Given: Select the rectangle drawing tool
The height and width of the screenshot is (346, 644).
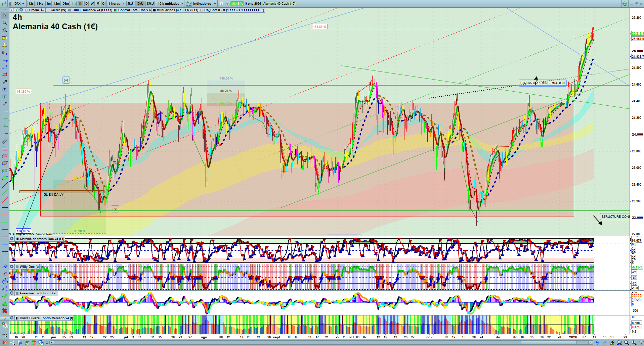Looking at the screenshot, I should point(5,75).
